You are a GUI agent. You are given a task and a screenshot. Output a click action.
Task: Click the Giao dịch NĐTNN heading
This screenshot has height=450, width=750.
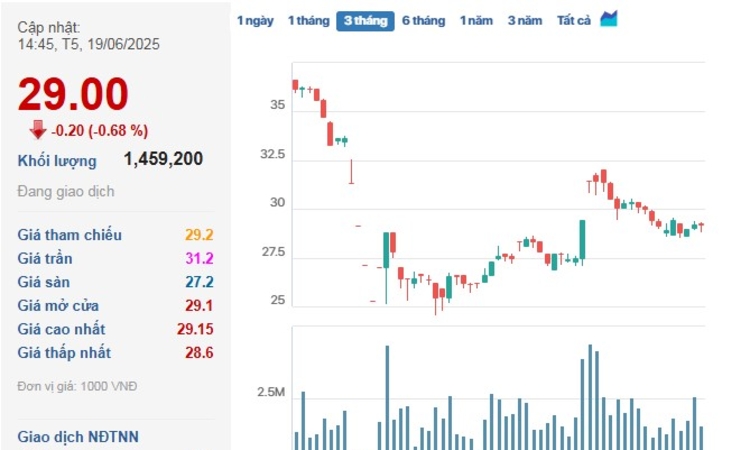[x=78, y=436]
